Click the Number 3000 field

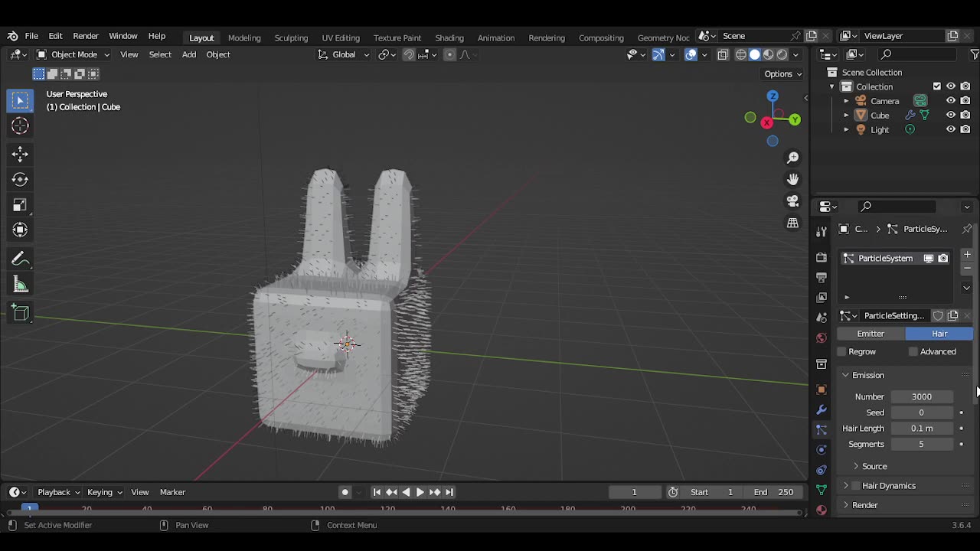click(922, 396)
